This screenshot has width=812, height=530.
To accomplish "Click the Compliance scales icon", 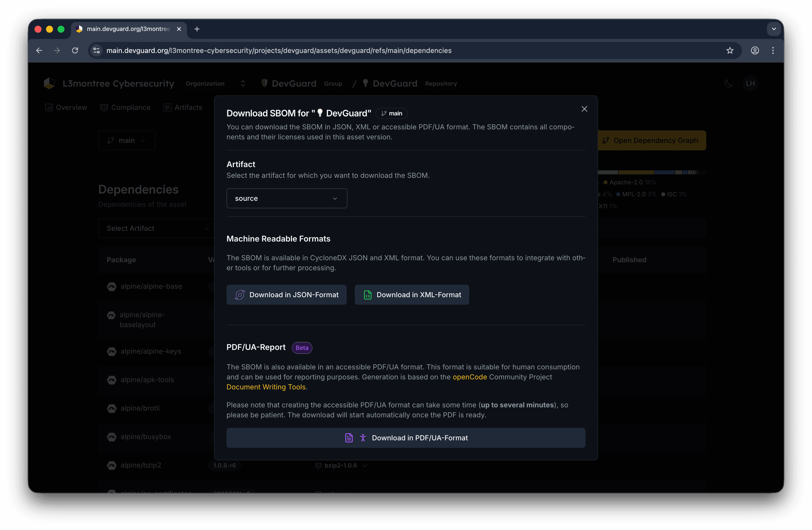I will pos(104,107).
